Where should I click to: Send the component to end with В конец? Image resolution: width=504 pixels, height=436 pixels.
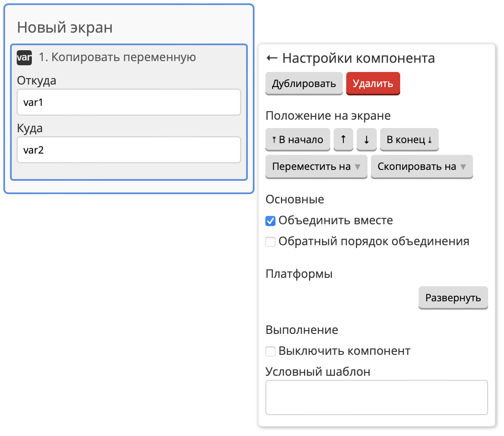coord(409,139)
